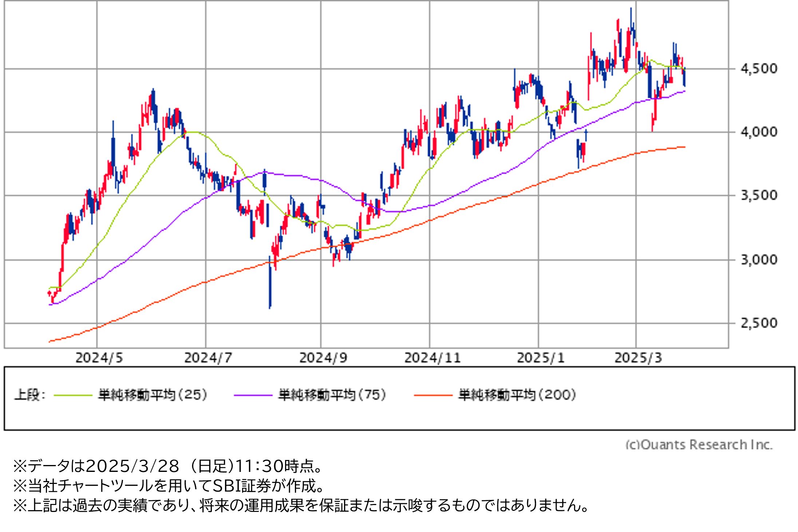This screenshot has height=532, width=798.
Task: Click the 4,000 price axis label
Action: coord(759,132)
